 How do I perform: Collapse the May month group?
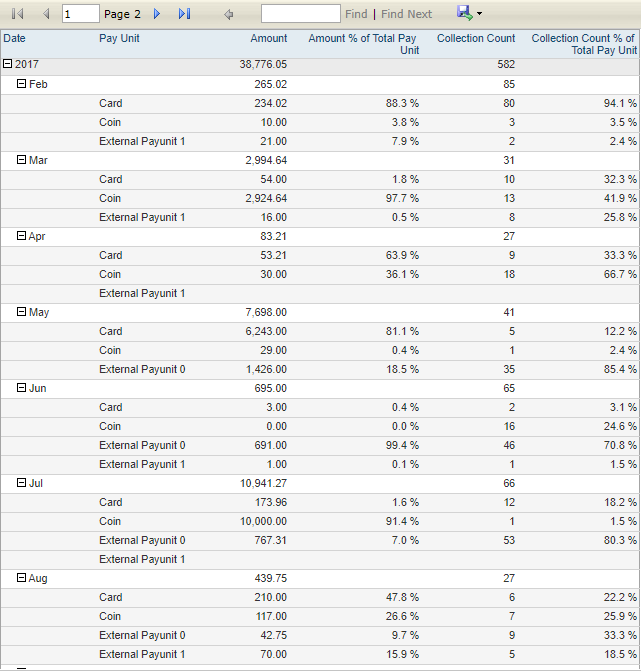point(21,312)
